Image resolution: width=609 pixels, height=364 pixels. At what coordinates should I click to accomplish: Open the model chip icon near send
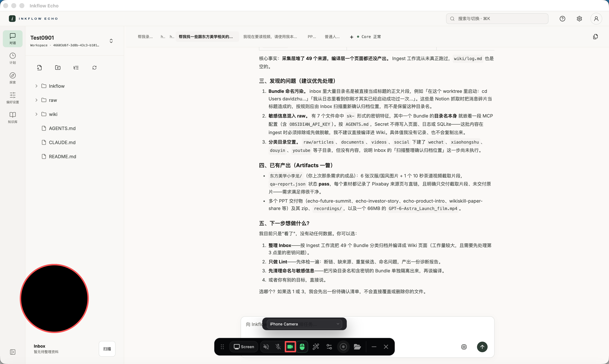464,347
